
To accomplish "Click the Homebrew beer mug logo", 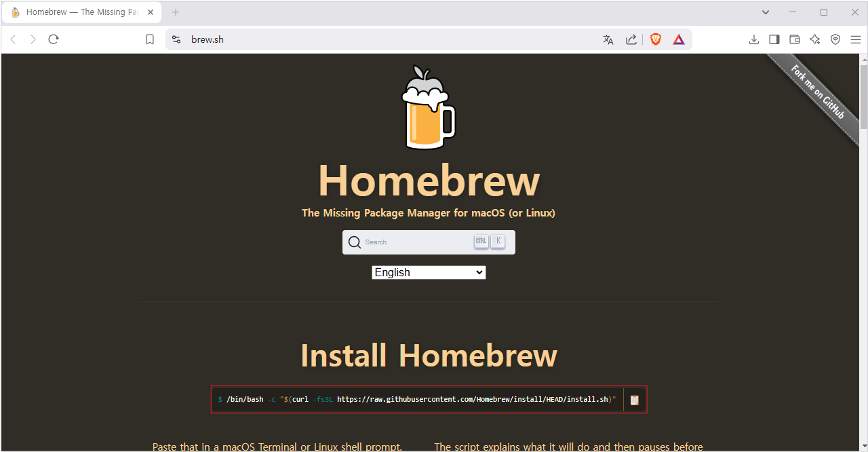I will pyautogui.click(x=429, y=107).
